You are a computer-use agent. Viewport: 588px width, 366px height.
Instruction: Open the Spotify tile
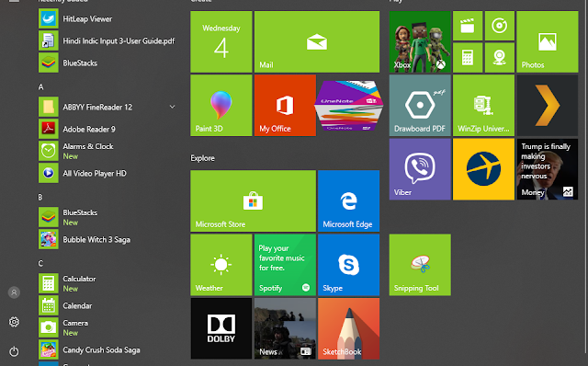[x=285, y=265]
